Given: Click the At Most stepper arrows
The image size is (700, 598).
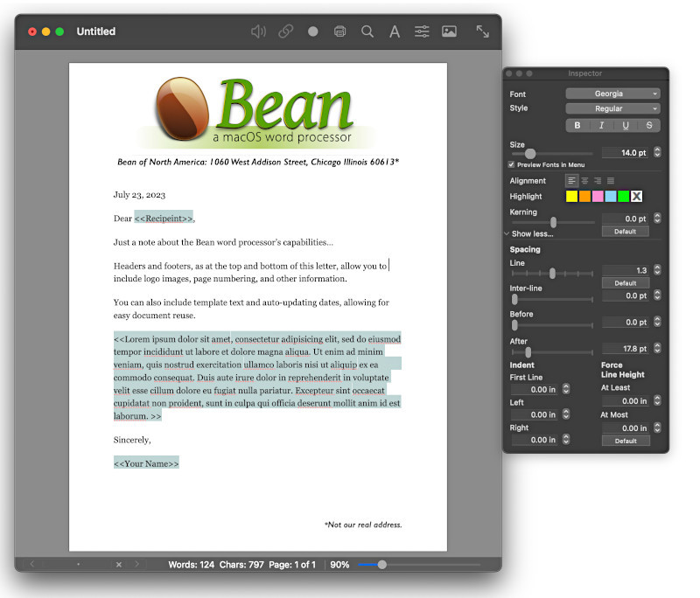Looking at the screenshot, I should pos(657,428).
